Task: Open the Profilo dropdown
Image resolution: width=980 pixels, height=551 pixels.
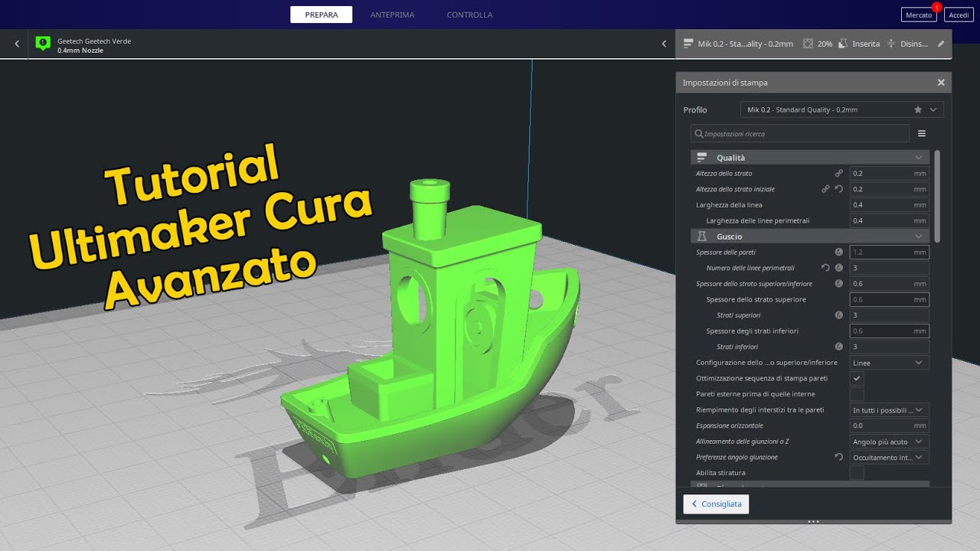Action: click(x=842, y=109)
